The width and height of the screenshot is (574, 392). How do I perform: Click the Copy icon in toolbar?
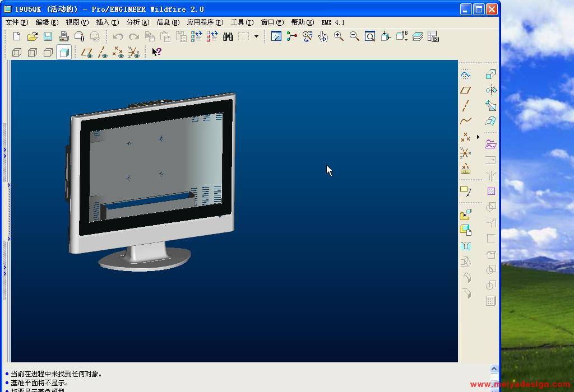tap(149, 36)
